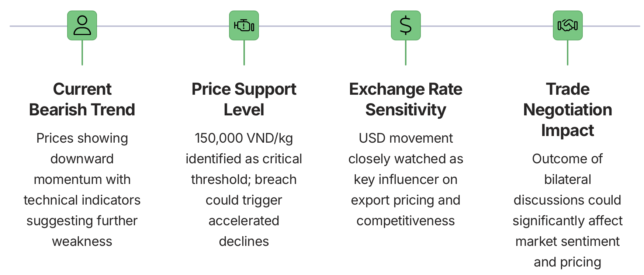Select the engine warning icon

tap(244, 25)
